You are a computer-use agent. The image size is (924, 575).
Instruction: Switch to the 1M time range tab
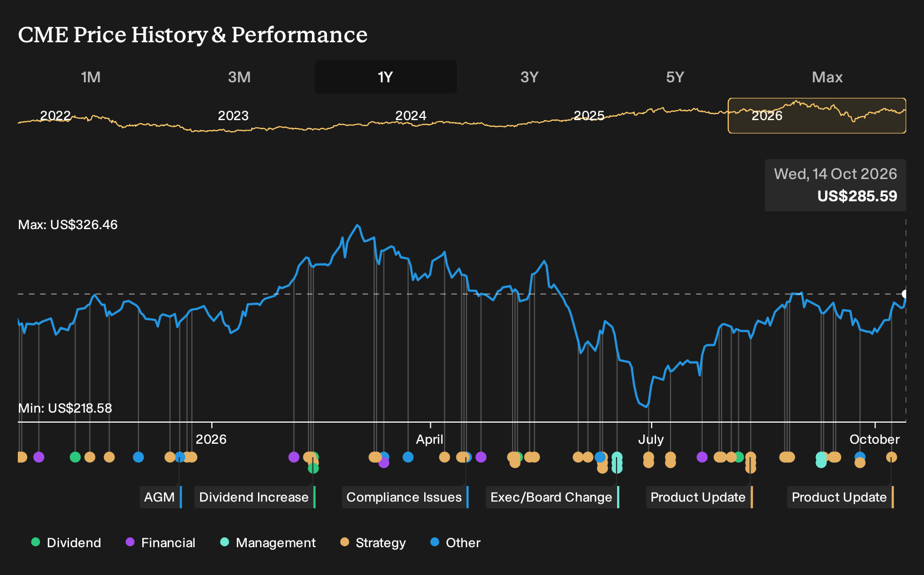(x=91, y=77)
